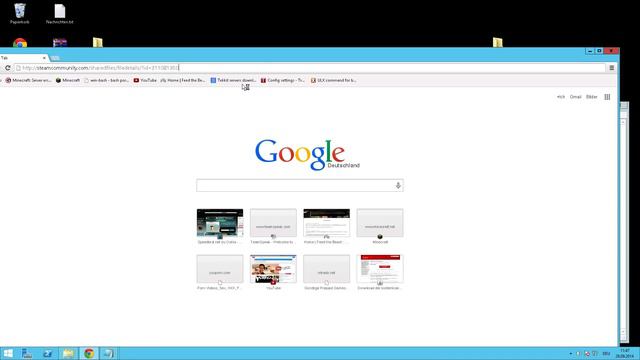Image resolution: width=640 pixels, height=360 pixels.
Task: Select the Papierkorb recycle bin icon
Action: (x=20, y=13)
